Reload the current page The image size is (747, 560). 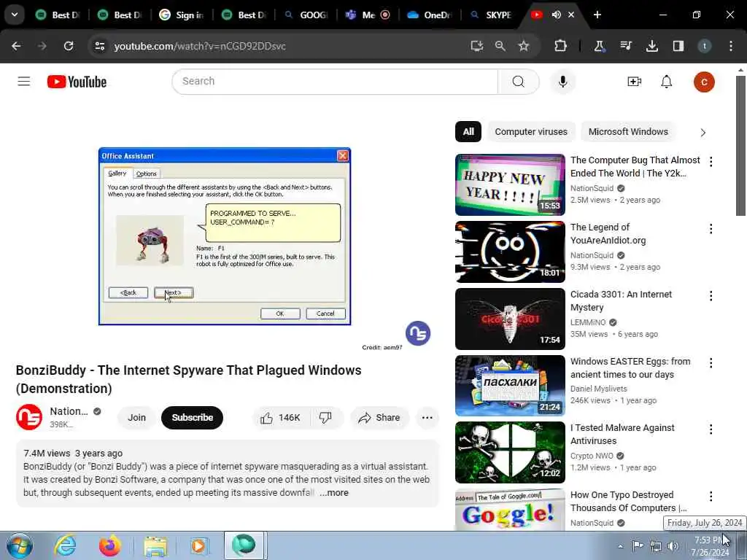[69, 46]
